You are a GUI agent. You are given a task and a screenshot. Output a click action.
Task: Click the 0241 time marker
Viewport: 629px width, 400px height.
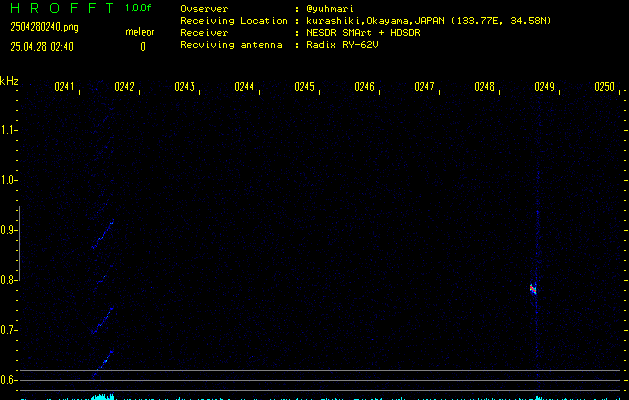coord(64,87)
